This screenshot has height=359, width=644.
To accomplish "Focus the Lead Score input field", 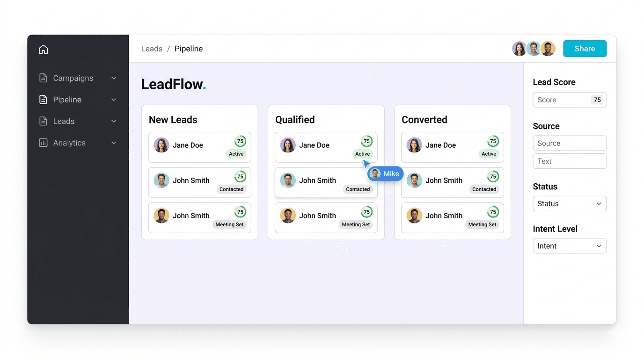I will 570,100.
